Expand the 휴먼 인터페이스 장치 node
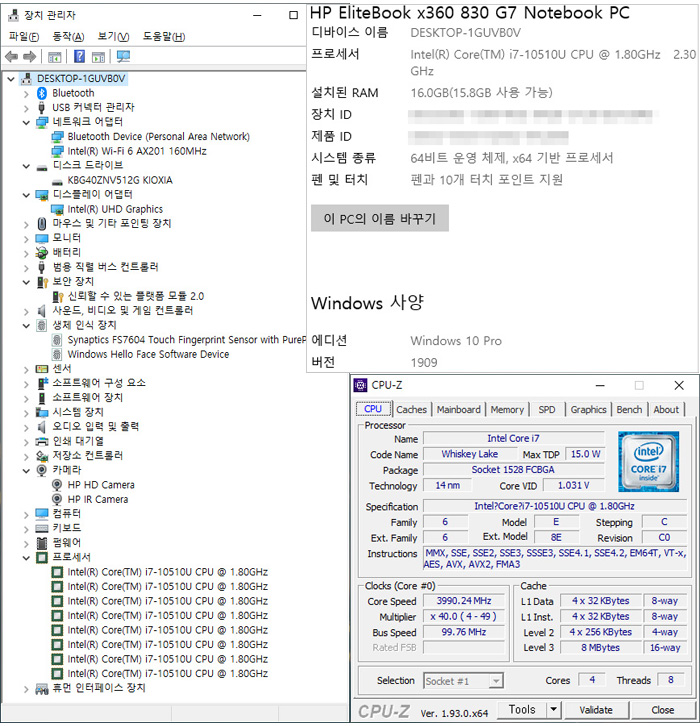The width and height of the screenshot is (700, 726). 26,689
